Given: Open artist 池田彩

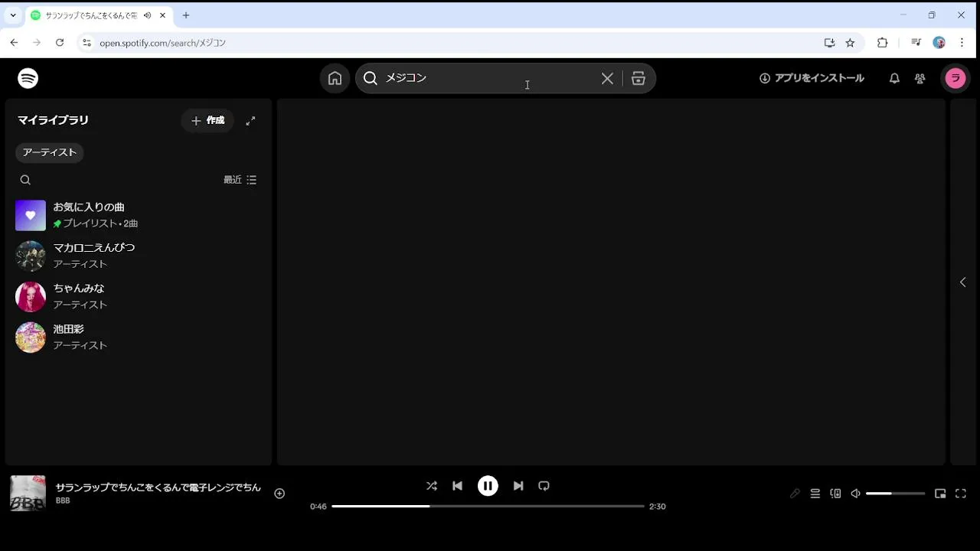Looking at the screenshot, I should (138, 337).
